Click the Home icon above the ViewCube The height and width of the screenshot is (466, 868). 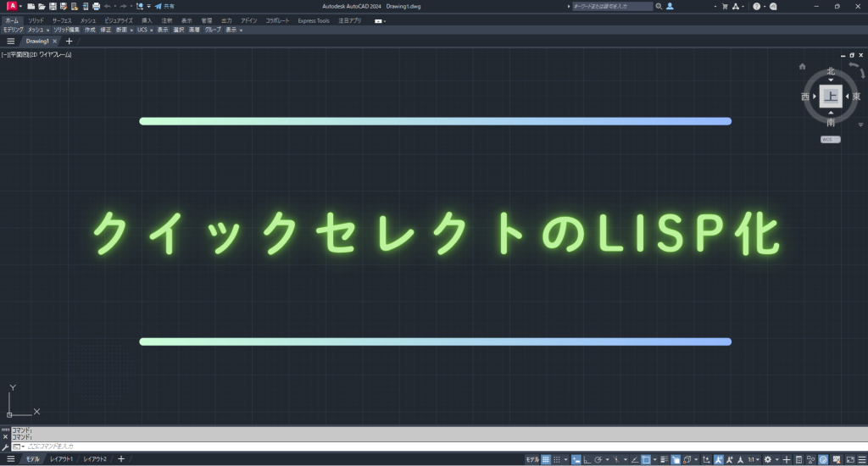(x=802, y=65)
